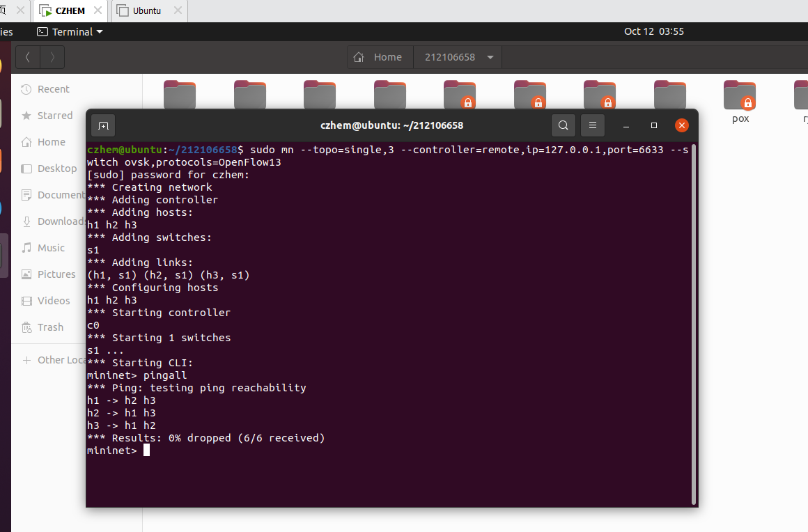Open Recent in Files sidebar
The height and width of the screenshot is (532, 808).
click(53, 89)
